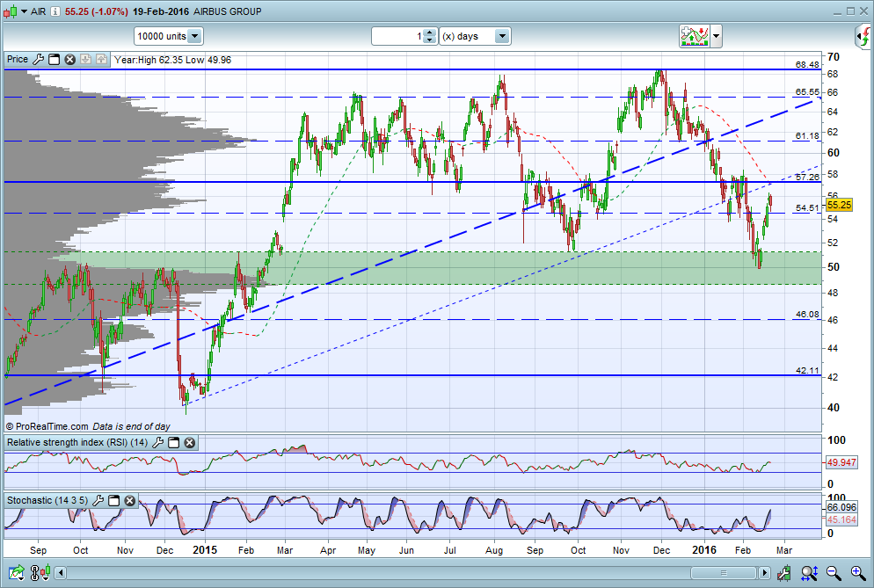Close the Relative strength index panel
This screenshot has width=874, height=588.
[x=190, y=443]
